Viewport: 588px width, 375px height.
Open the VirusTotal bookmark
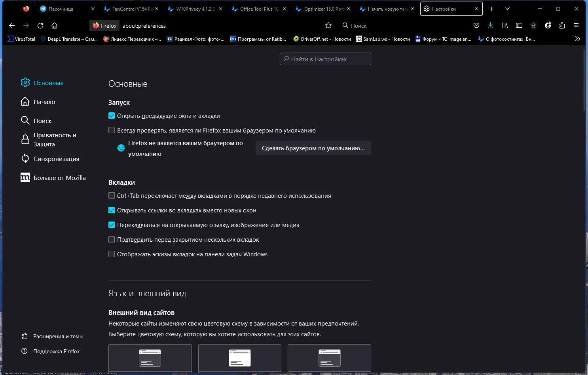tap(21, 39)
